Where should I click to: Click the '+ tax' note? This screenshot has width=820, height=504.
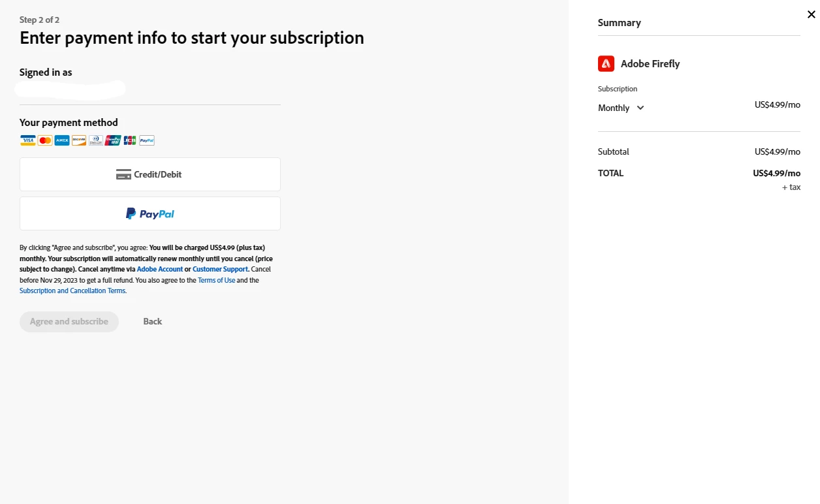tap(791, 187)
